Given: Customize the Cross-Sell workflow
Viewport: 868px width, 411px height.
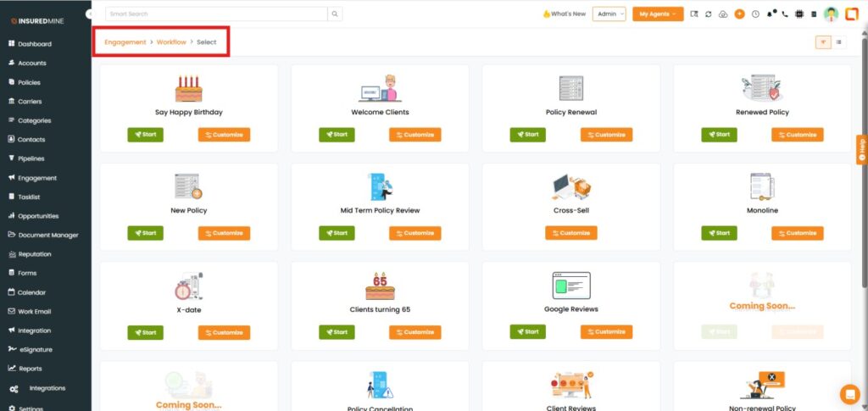Looking at the screenshot, I should pyautogui.click(x=570, y=233).
